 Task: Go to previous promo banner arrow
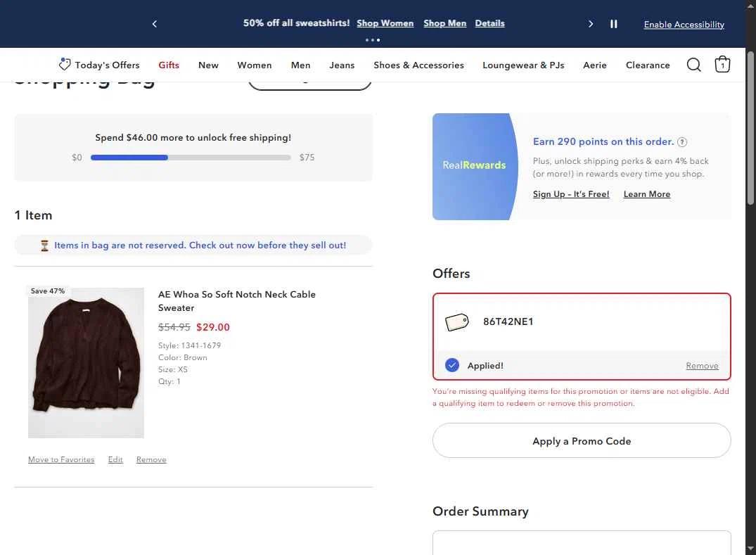[154, 24]
